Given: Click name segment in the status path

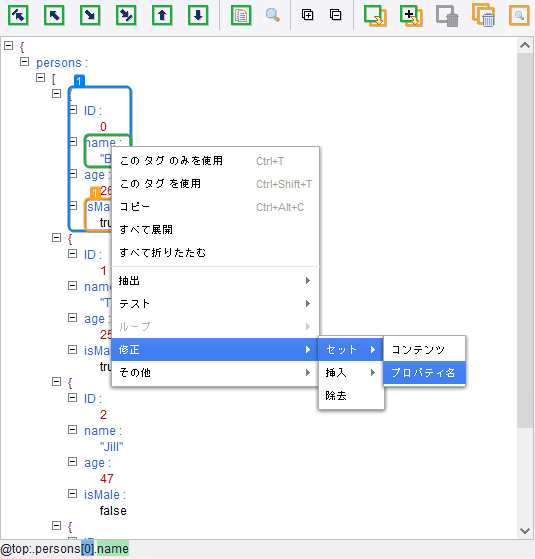Looking at the screenshot, I should (113, 549).
